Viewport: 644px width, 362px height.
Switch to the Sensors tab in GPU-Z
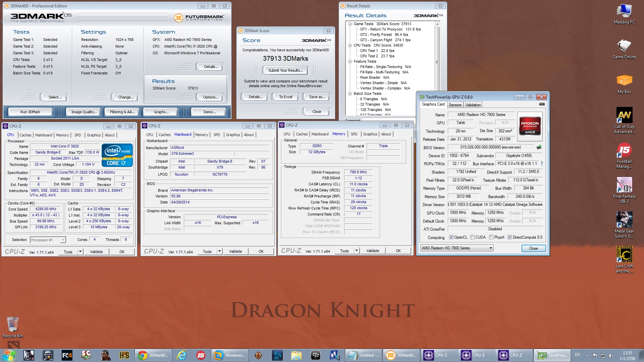(x=455, y=105)
